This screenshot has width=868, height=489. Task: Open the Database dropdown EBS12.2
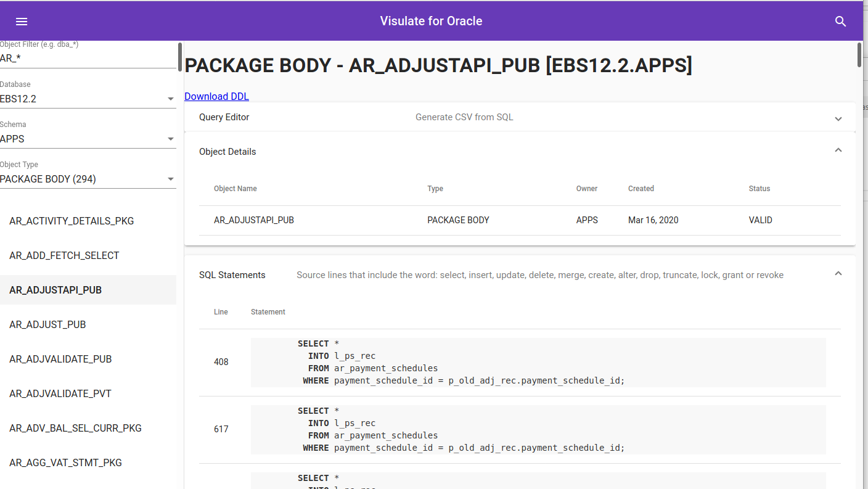point(88,99)
